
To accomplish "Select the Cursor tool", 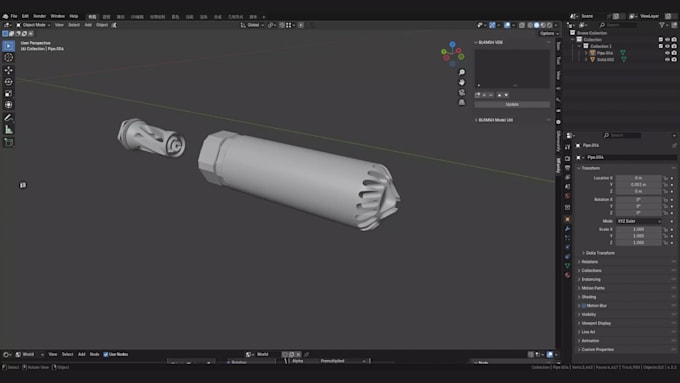I will click(8, 57).
